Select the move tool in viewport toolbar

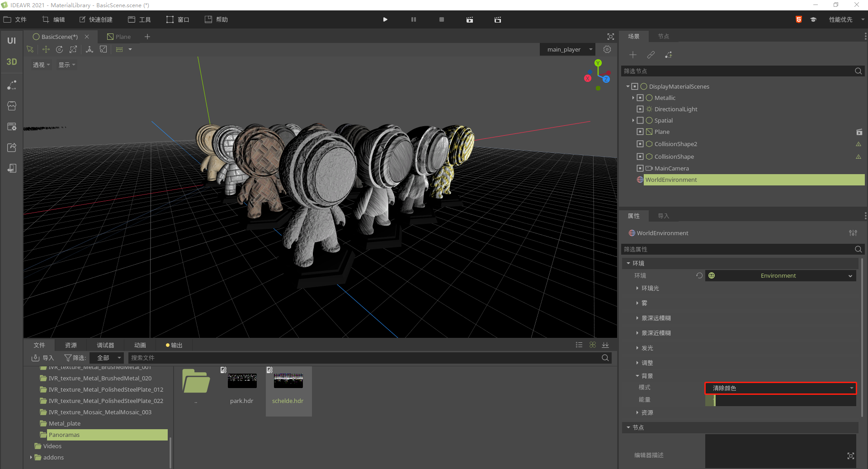[46, 49]
